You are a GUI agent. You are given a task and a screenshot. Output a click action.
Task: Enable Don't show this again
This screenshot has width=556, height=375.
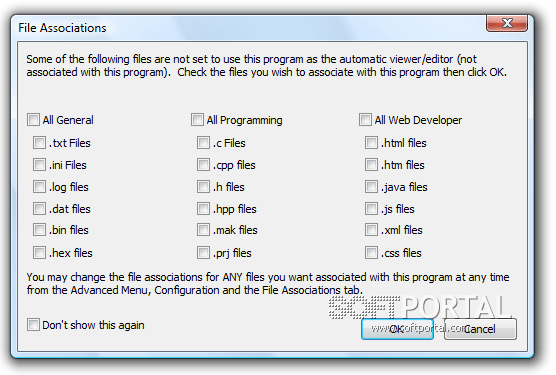pos(33,325)
